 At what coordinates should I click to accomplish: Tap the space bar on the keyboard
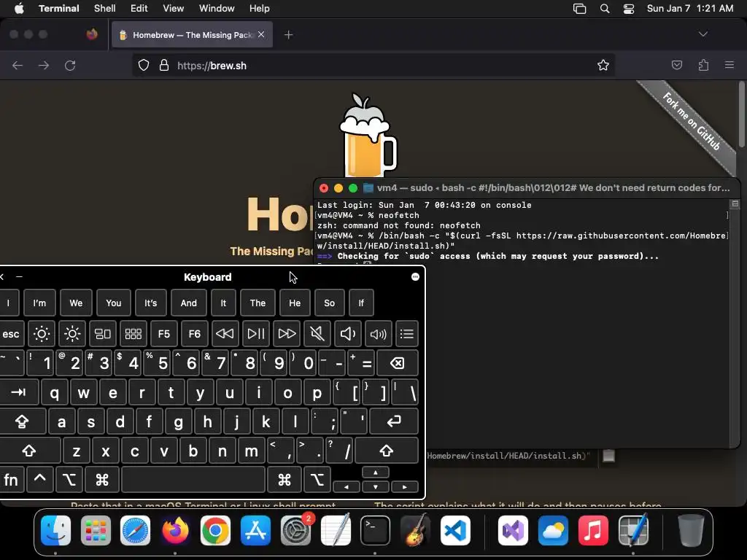click(x=193, y=480)
